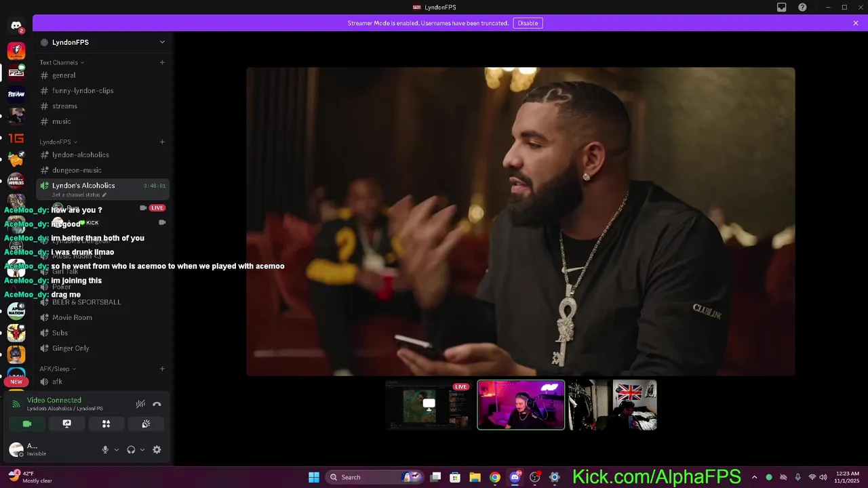
Task: Open Discord direct messages home icon
Action: (x=16, y=26)
